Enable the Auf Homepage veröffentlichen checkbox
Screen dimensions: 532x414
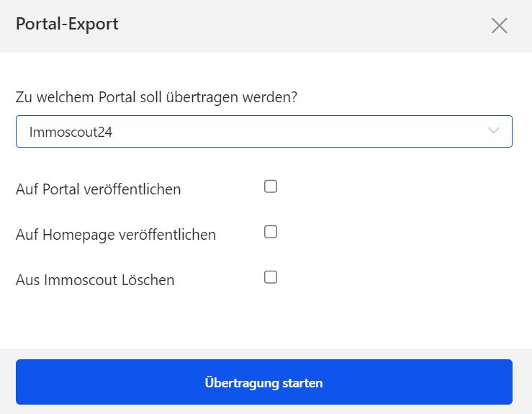tap(271, 232)
